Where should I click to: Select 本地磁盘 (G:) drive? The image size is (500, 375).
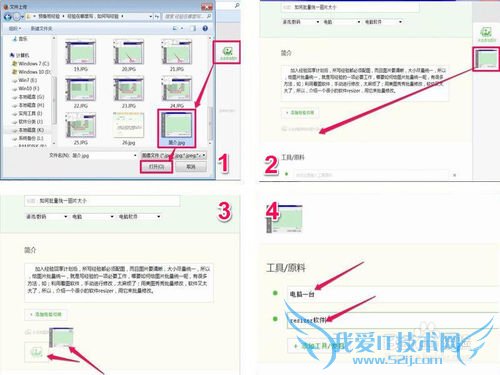click(28, 97)
